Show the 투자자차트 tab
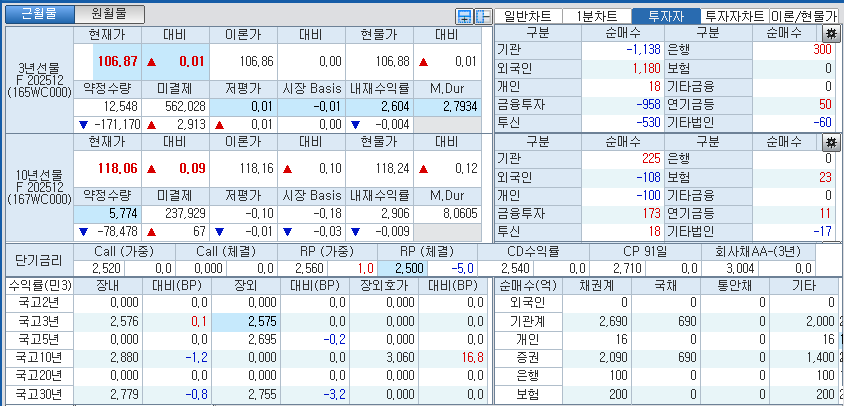The width and height of the screenshot is (844, 406). click(734, 15)
